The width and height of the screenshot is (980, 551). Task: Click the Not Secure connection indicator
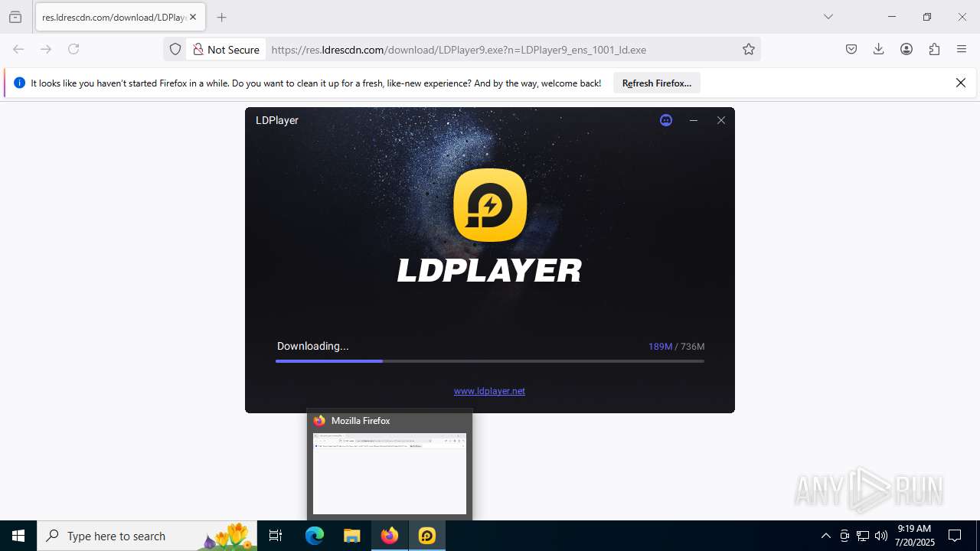pyautogui.click(x=227, y=50)
